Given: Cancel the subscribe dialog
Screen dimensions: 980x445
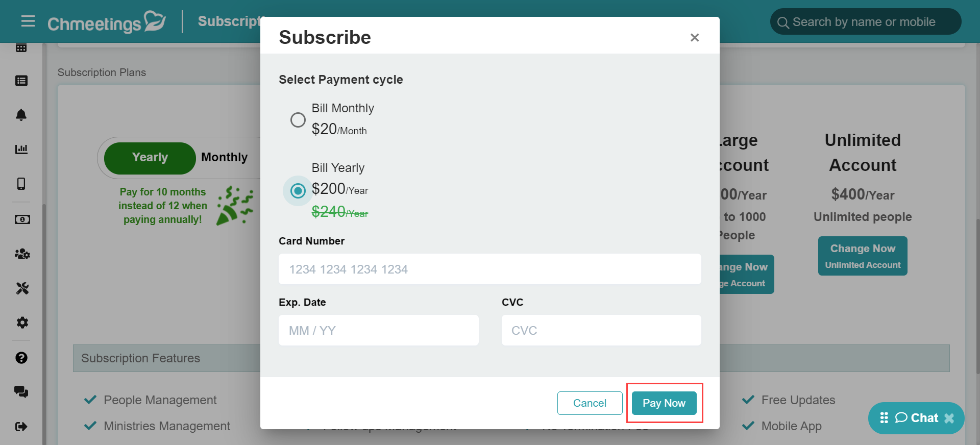Looking at the screenshot, I should click(x=590, y=403).
